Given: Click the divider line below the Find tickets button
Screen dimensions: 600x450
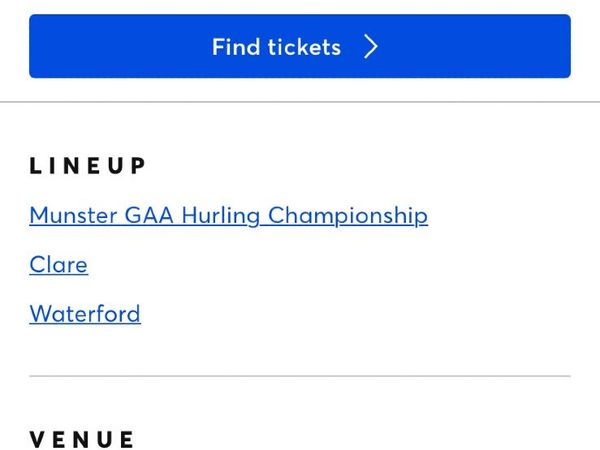Looking at the screenshot, I should [x=300, y=102].
